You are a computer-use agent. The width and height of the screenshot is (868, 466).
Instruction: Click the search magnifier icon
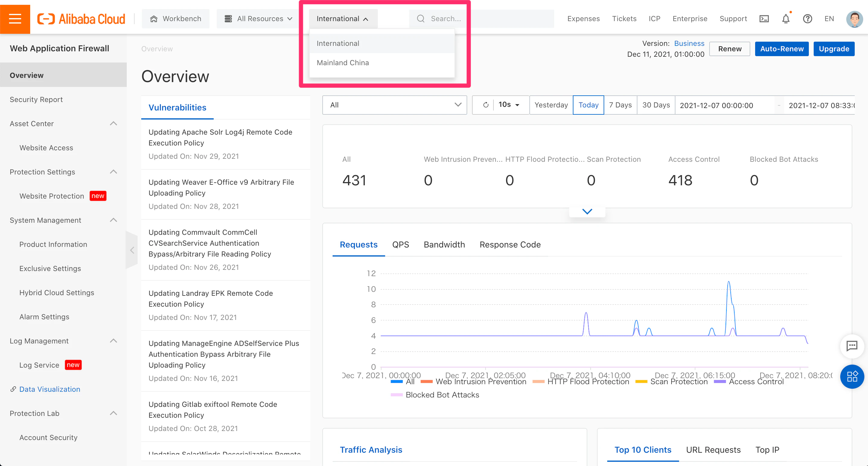tap(420, 19)
